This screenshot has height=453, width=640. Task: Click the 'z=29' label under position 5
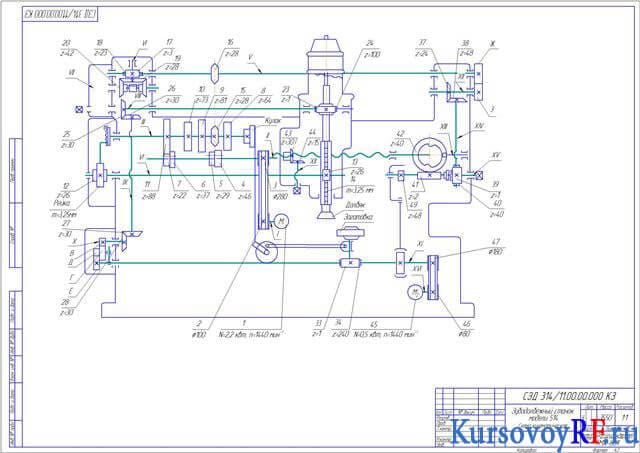(x=222, y=195)
